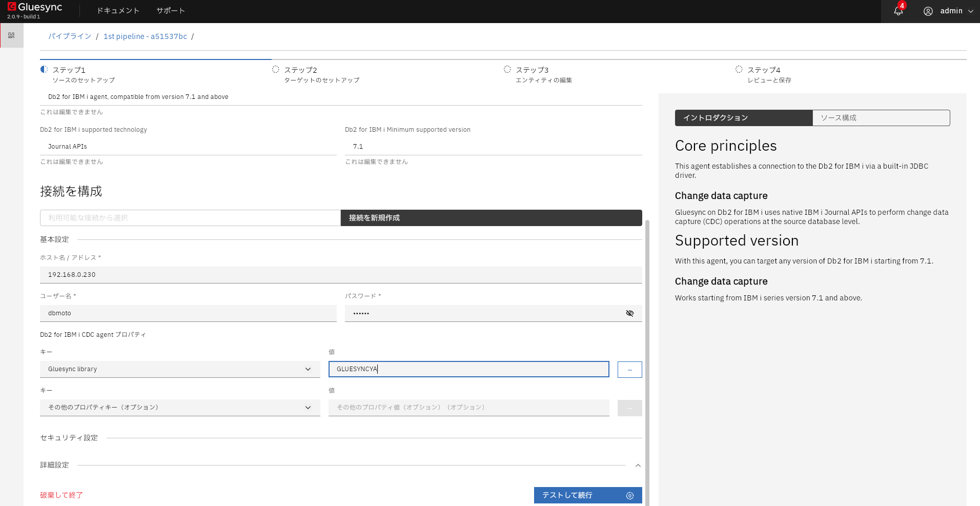Open the 1st pipeline - a51537bc breadcrumb
This screenshot has height=506, width=980.
(x=145, y=36)
